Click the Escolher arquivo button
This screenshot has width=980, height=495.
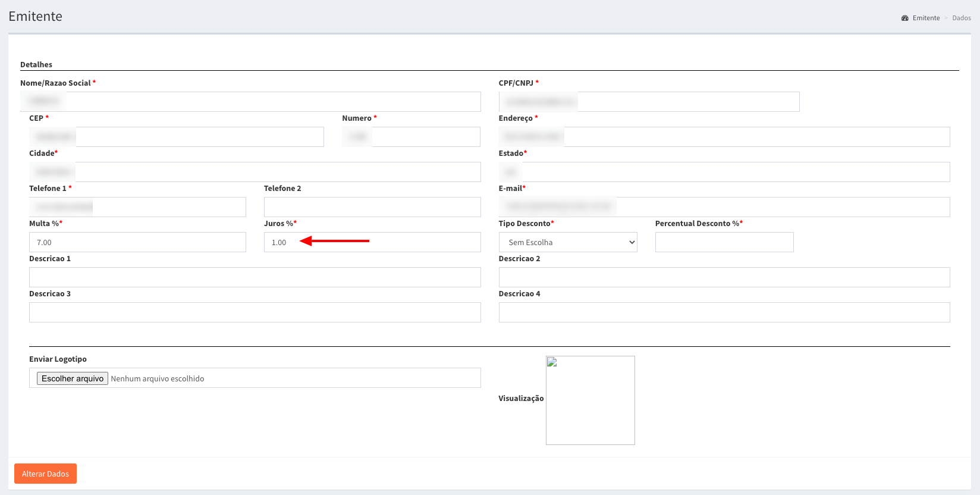(73, 378)
